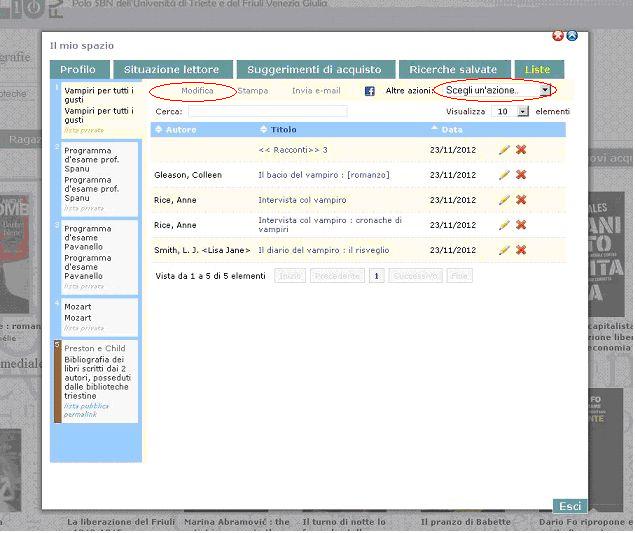Click pencil icon for 'Intervista col vampiro' row
635x533 pixels.
[x=504, y=199]
